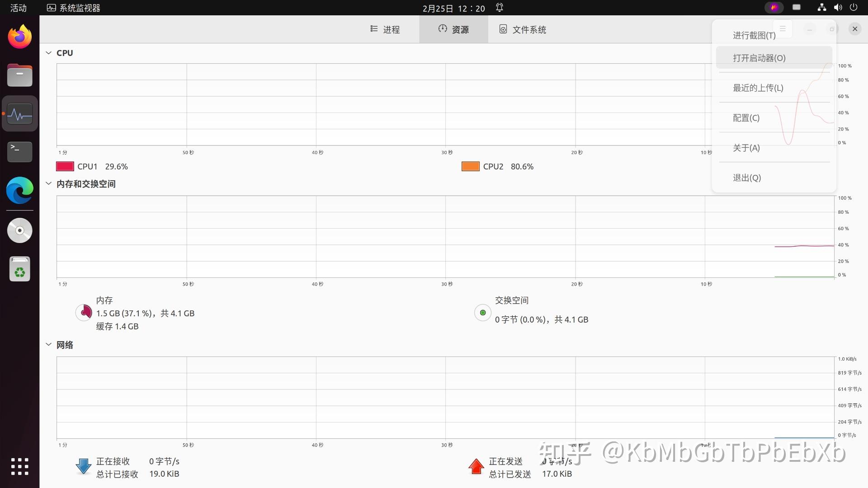This screenshot has height=488, width=868.
Task: Click the notification bell in top bar
Action: tap(500, 8)
